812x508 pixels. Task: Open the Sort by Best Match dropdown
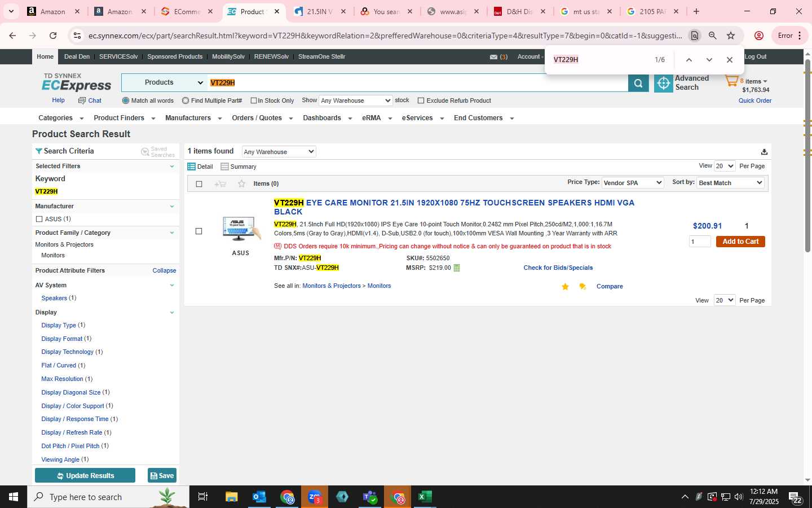730,183
